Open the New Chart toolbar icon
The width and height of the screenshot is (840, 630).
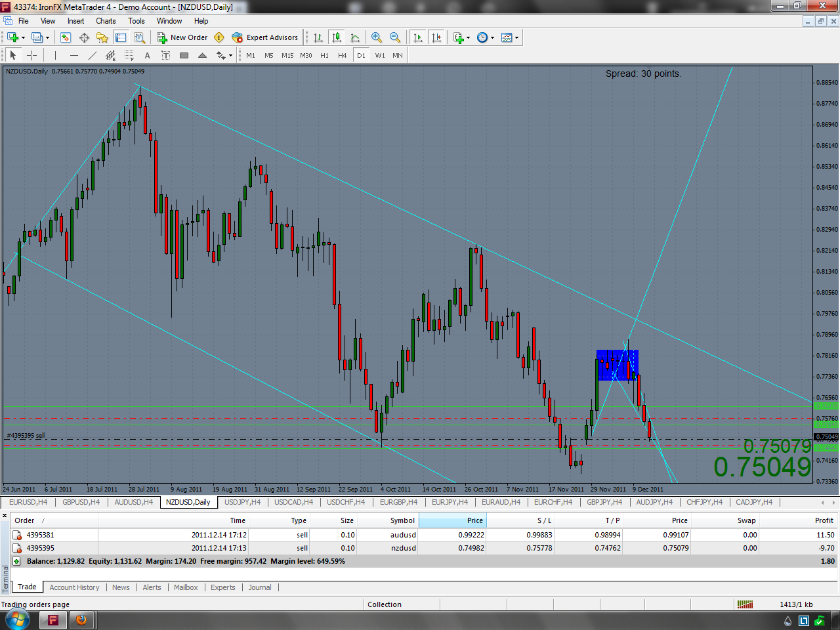click(x=12, y=37)
